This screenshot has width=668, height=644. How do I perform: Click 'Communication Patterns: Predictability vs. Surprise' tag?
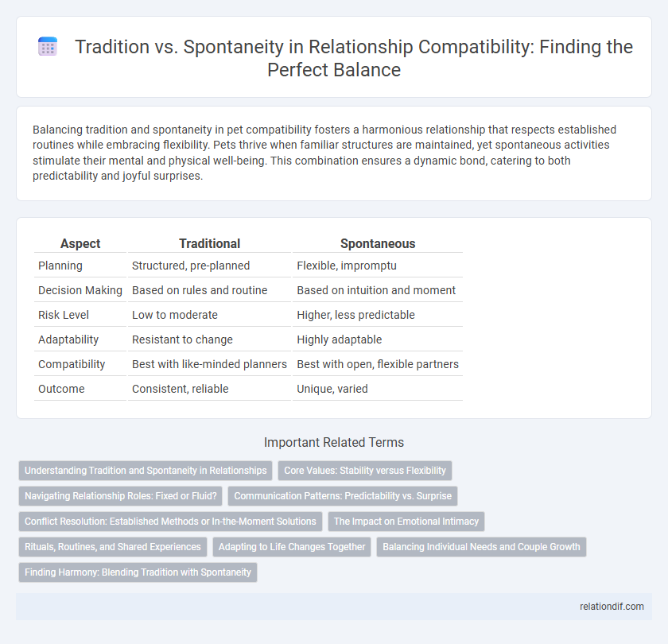point(342,497)
